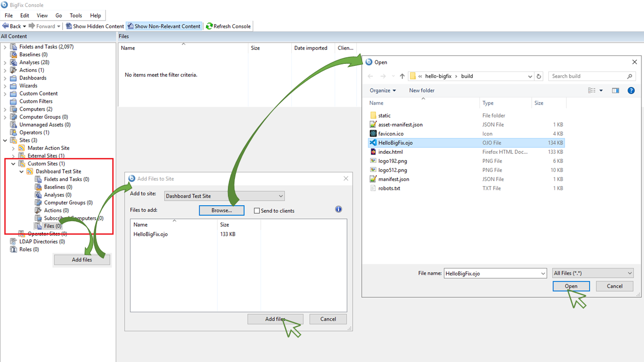Open the File menu
The image size is (644, 362).
pyautogui.click(x=9, y=16)
